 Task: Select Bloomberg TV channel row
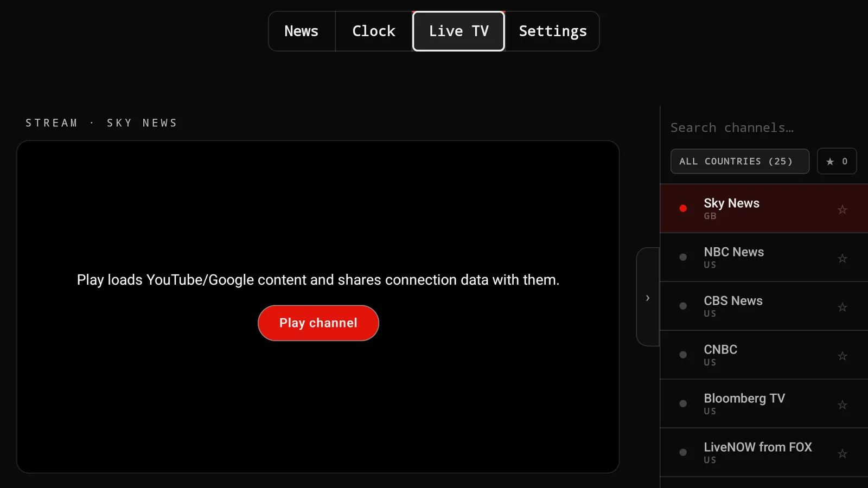pos(764,403)
